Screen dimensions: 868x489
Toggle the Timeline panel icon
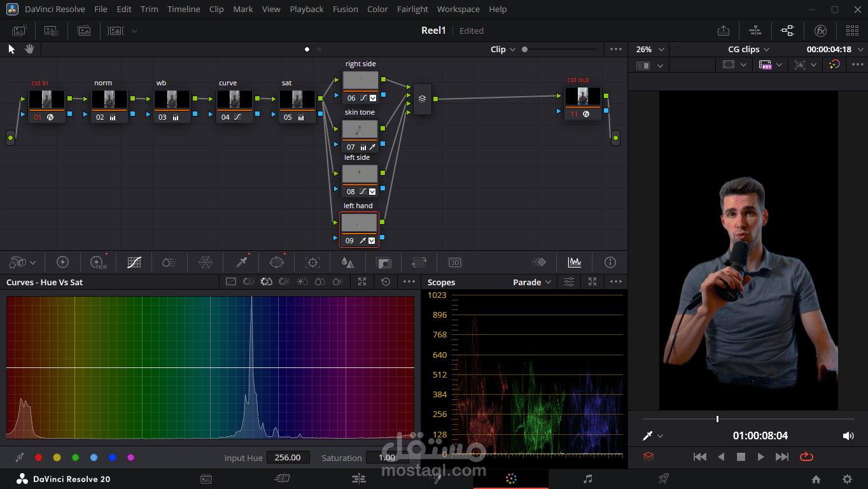click(x=755, y=31)
